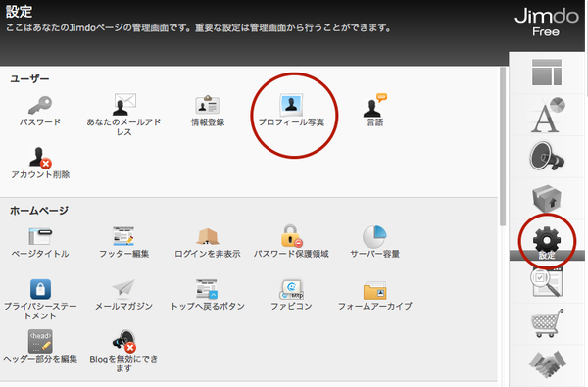Open あなたのメールアドレス envelope icon
The width and height of the screenshot is (588, 387).
(124, 105)
